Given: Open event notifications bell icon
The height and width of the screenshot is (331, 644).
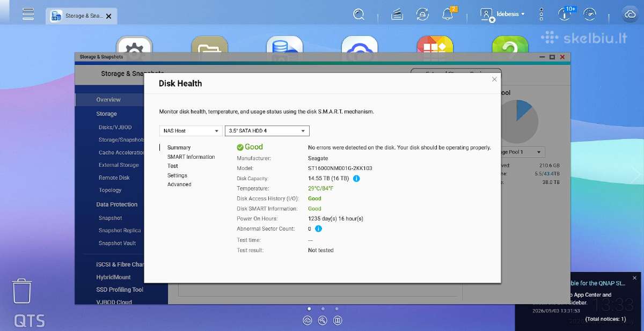Looking at the screenshot, I should [x=448, y=14].
